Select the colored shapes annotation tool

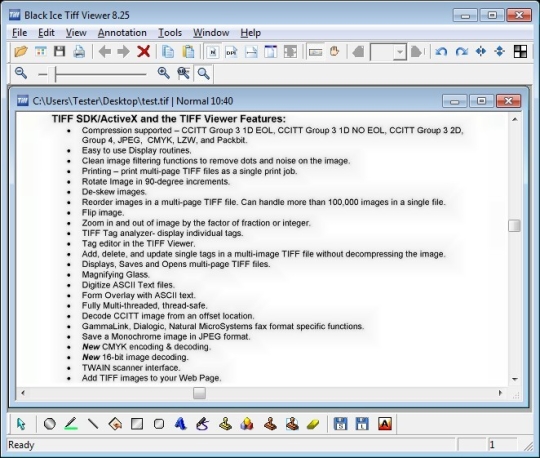[247, 424]
